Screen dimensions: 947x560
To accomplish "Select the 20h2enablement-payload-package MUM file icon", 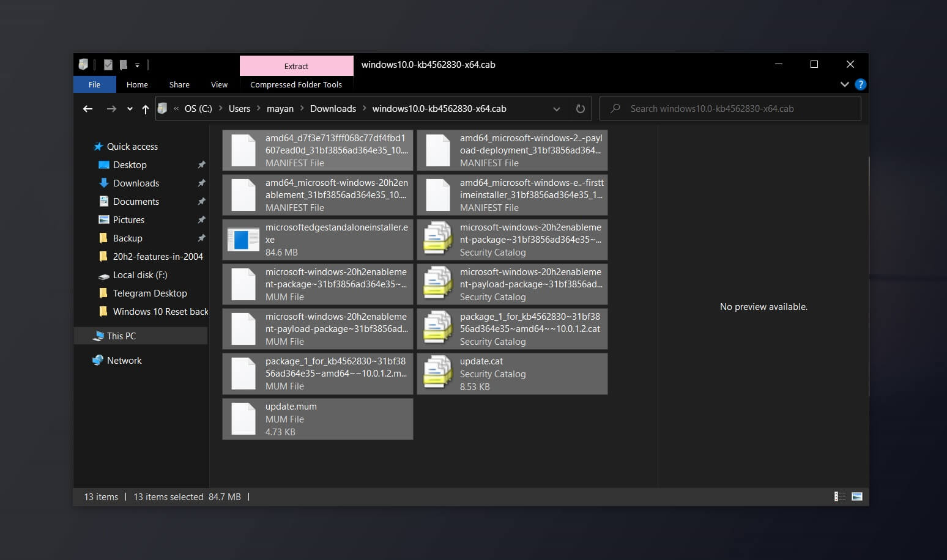I will (x=243, y=329).
